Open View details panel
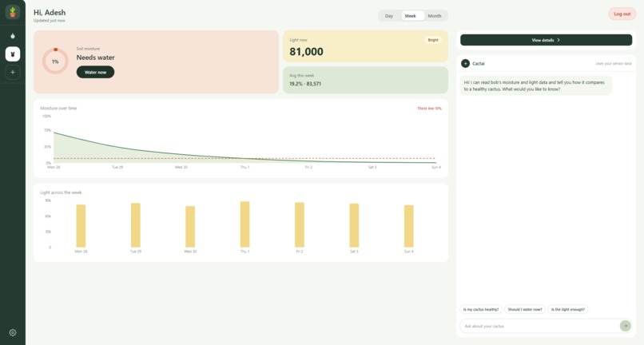Image resolution: width=644 pixels, height=345 pixels. (546, 40)
